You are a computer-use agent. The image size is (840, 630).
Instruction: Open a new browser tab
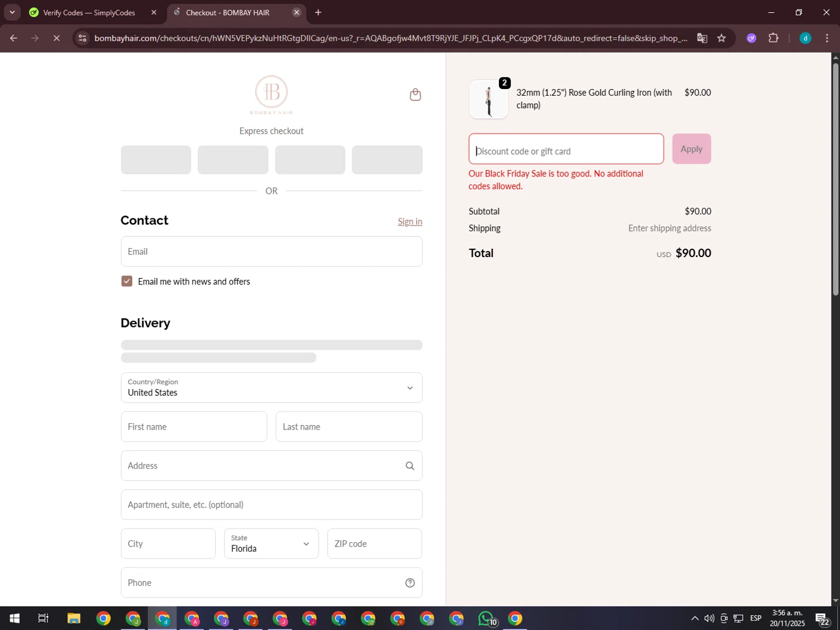(318, 12)
